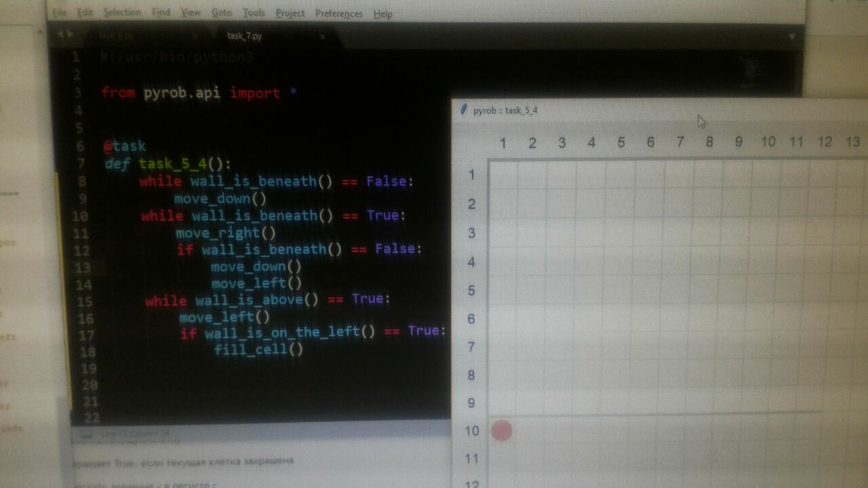868x488 pixels.
Task: Click the 'from' keyword on line 3
Action: (119, 93)
